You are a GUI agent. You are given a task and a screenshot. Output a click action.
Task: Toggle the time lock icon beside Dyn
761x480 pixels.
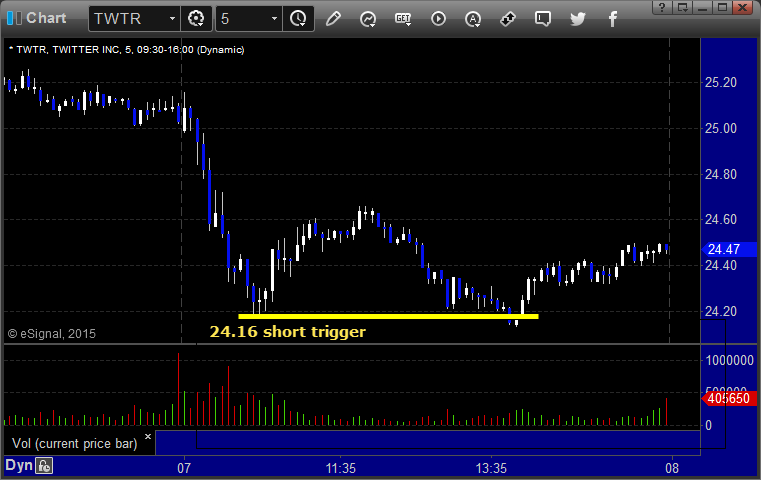point(44,466)
